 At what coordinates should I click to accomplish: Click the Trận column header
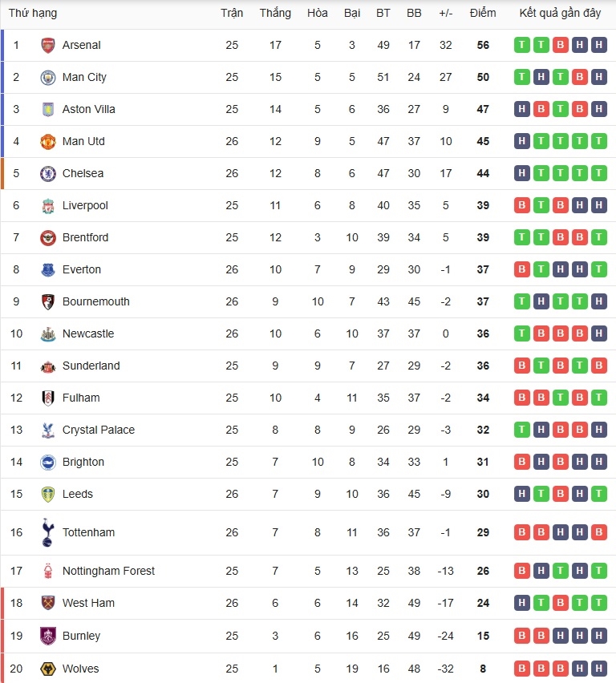(x=232, y=13)
